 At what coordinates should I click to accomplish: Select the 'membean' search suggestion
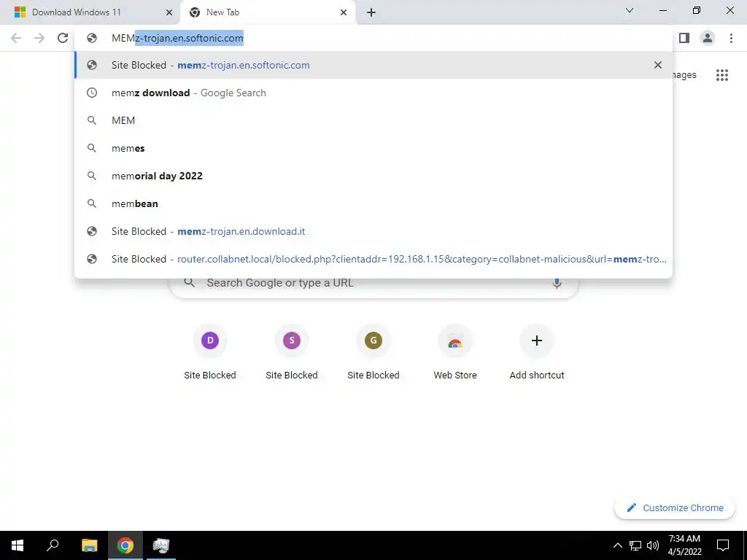[373, 203]
